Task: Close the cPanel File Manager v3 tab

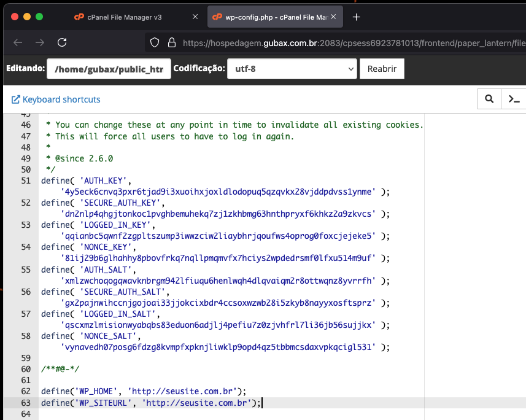Action: click(195, 17)
